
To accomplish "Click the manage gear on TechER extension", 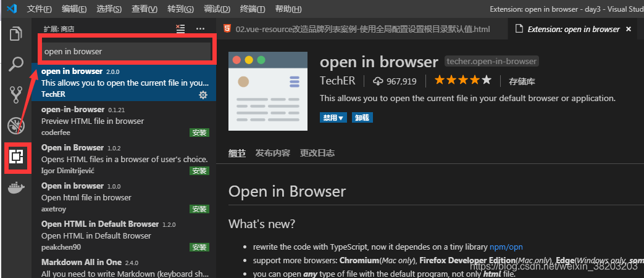I will [x=203, y=95].
